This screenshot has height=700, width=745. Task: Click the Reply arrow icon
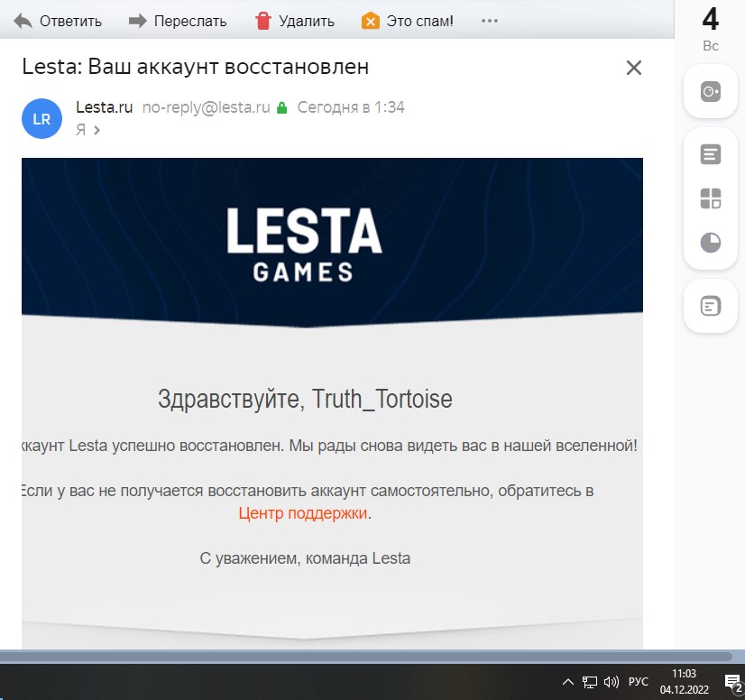click(x=23, y=21)
